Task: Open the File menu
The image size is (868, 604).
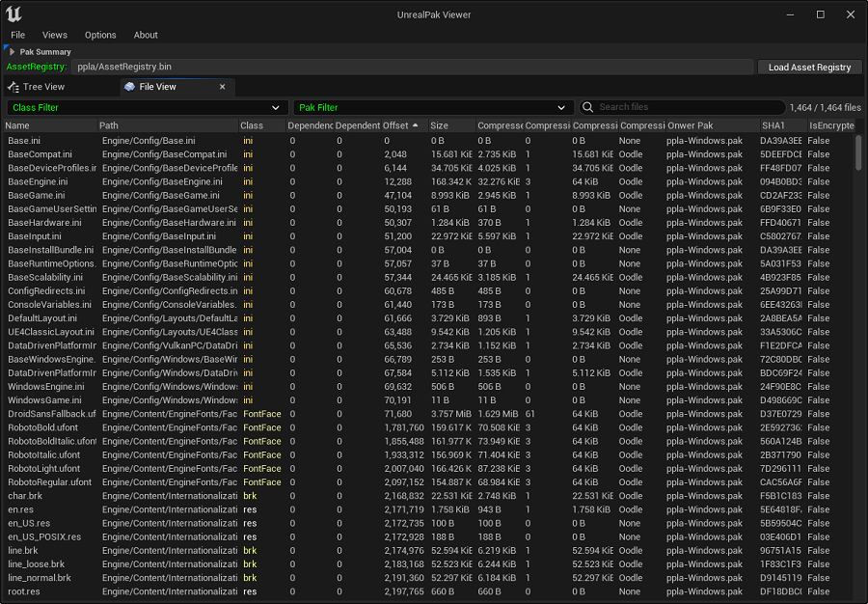Action: click(17, 35)
